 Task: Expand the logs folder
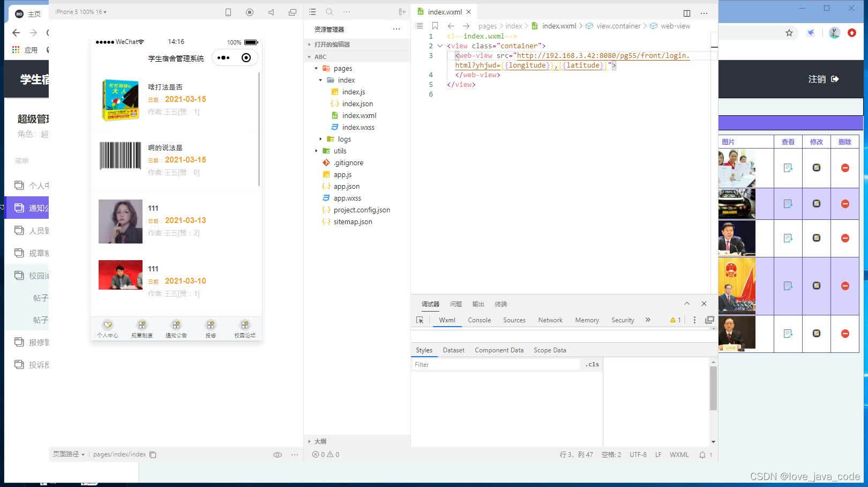click(320, 139)
